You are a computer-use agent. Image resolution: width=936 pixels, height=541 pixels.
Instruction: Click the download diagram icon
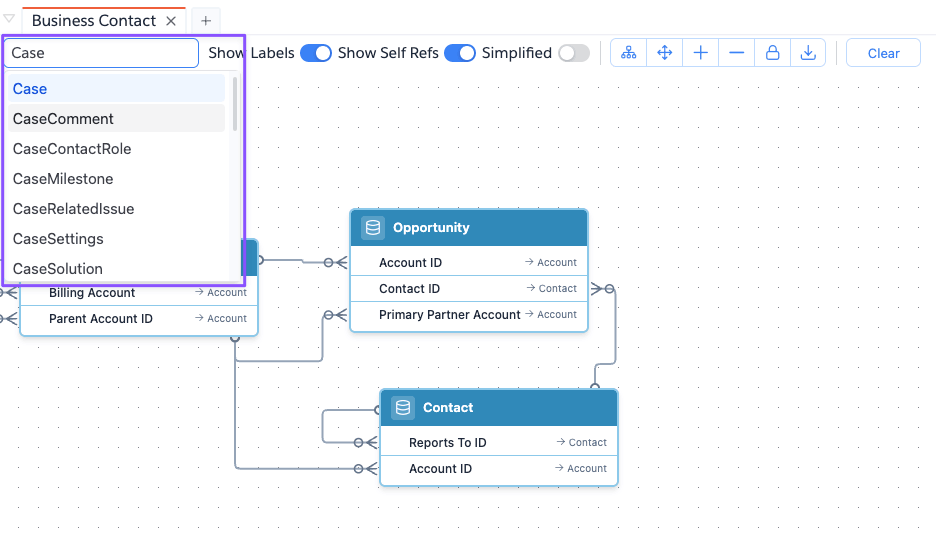808,53
